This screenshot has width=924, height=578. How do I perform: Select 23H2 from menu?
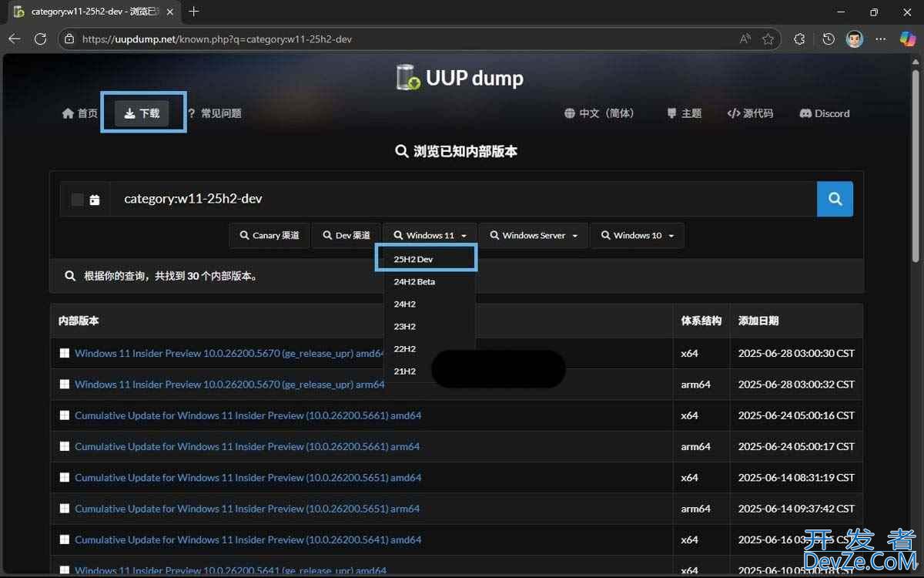429,326
